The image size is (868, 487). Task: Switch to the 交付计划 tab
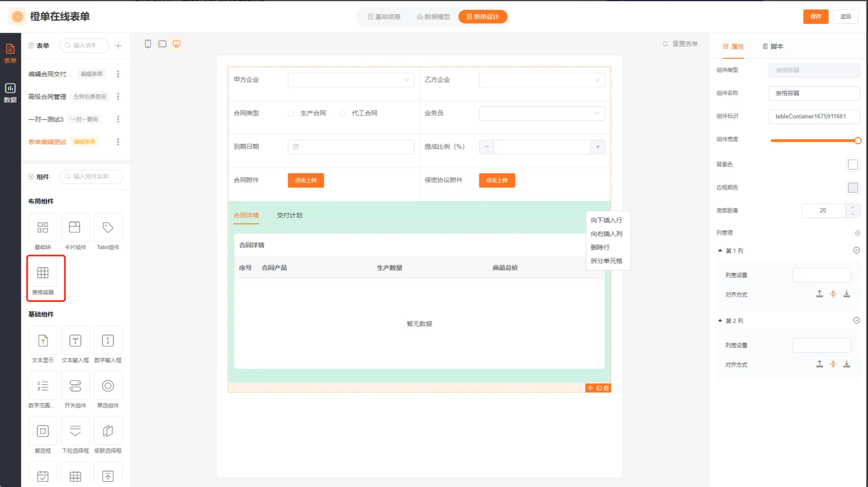pyautogui.click(x=289, y=215)
